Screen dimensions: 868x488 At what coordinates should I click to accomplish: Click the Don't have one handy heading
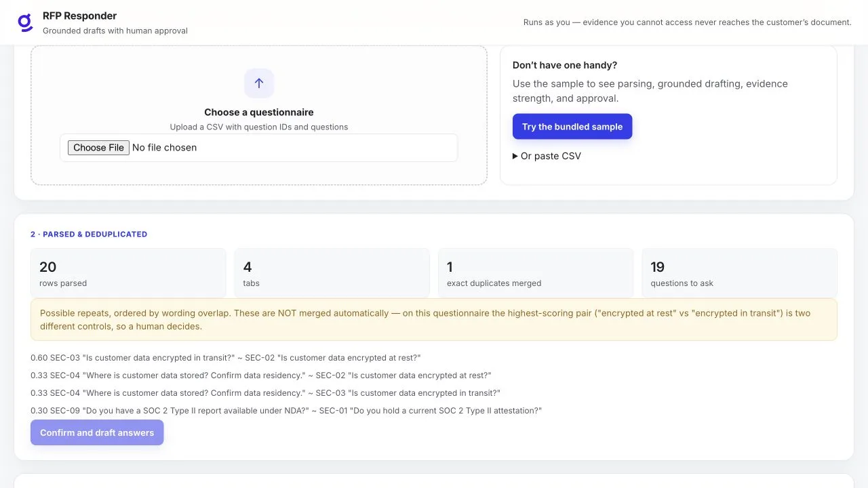565,65
